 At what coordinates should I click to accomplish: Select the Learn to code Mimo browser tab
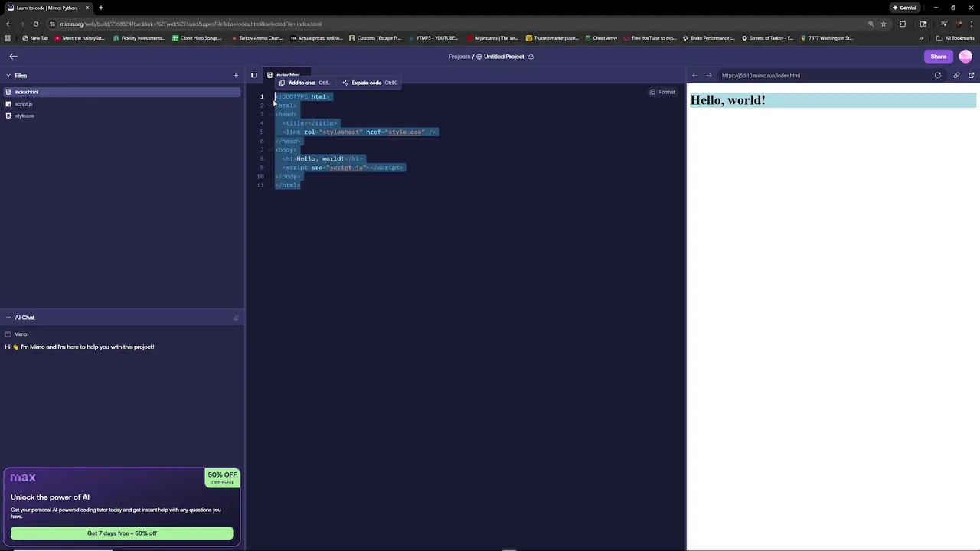coord(47,8)
